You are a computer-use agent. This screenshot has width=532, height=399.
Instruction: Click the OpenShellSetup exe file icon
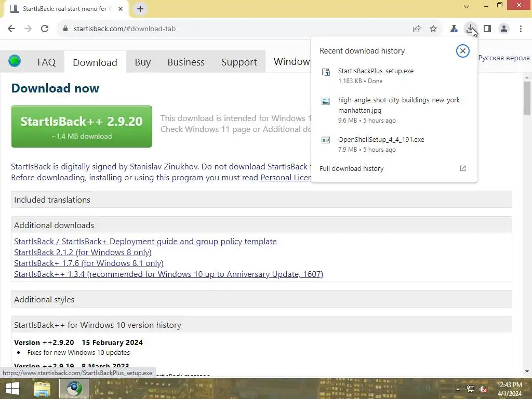[x=326, y=140]
